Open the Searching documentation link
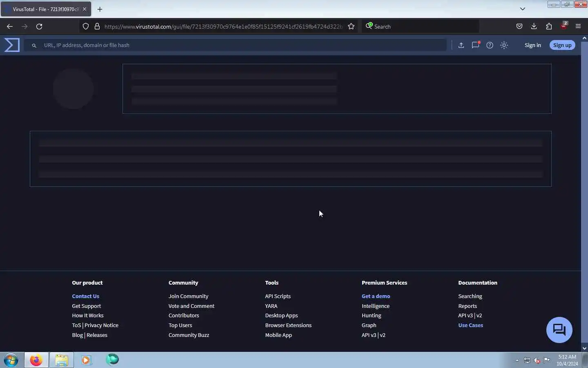 470,296
